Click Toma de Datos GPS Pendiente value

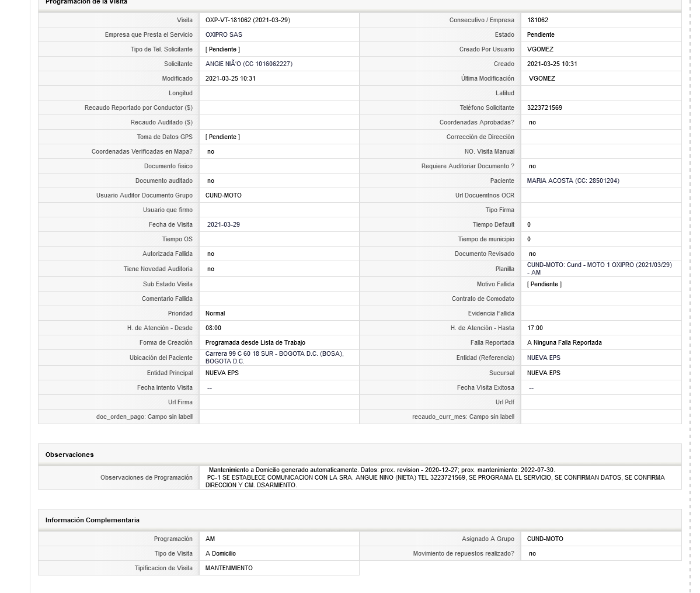click(x=222, y=137)
